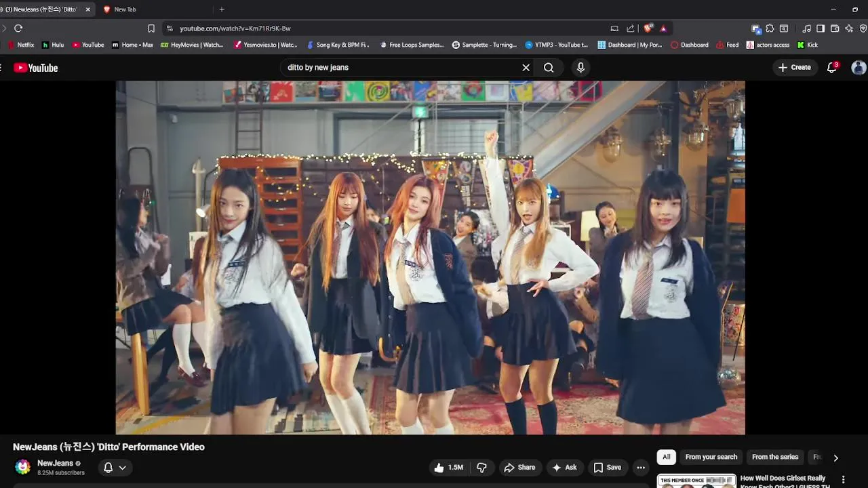Like the video (1.5M)

[448, 468]
